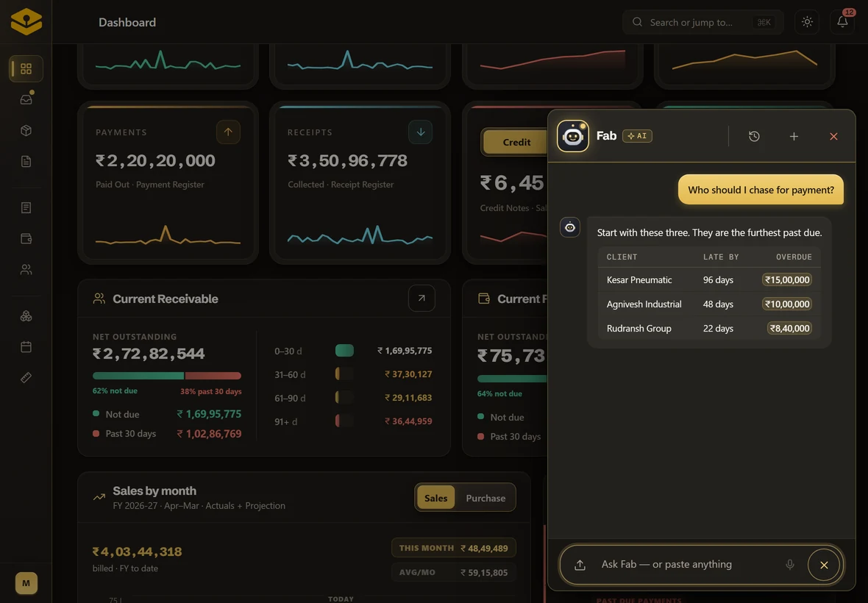Switch the chart toggle to Sales
The width and height of the screenshot is (868, 603).
coord(435,498)
